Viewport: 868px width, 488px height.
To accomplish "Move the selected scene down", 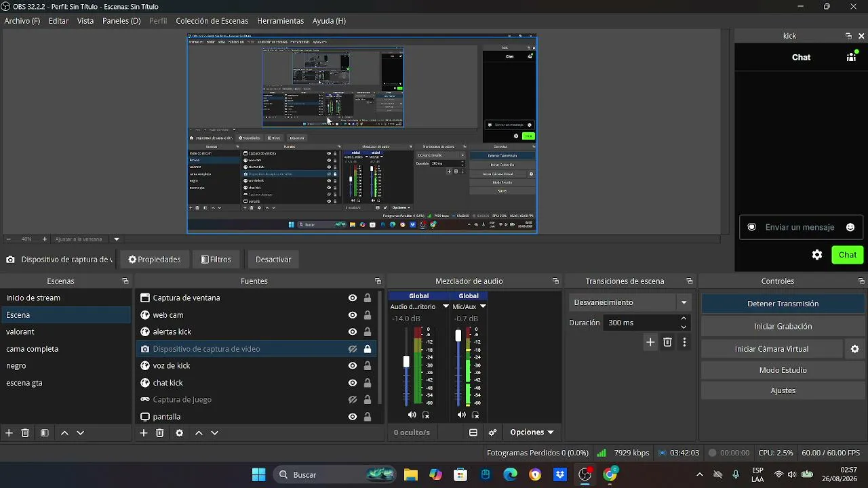I will tap(80, 432).
